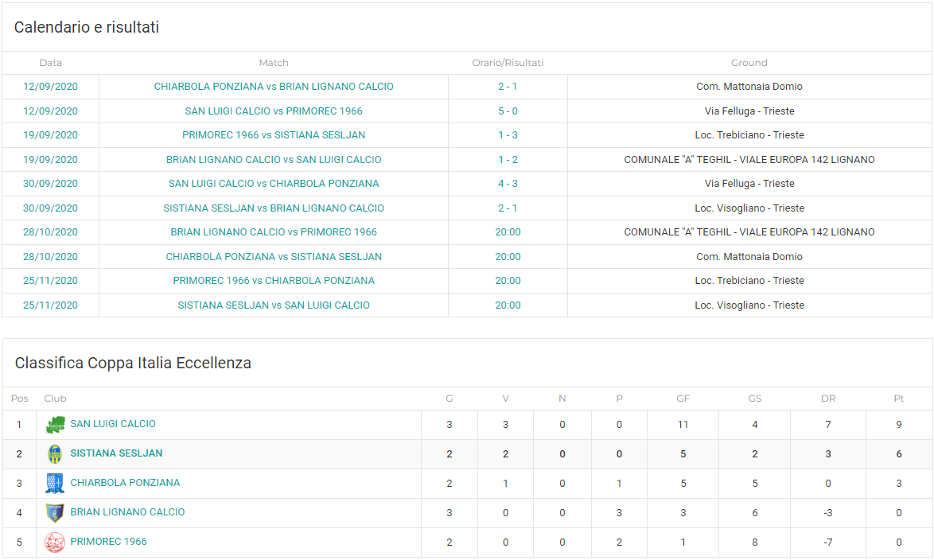Click the Pos header in standings
Image resolution: width=934 pixels, height=560 pixels.
[x=20, y=399]
